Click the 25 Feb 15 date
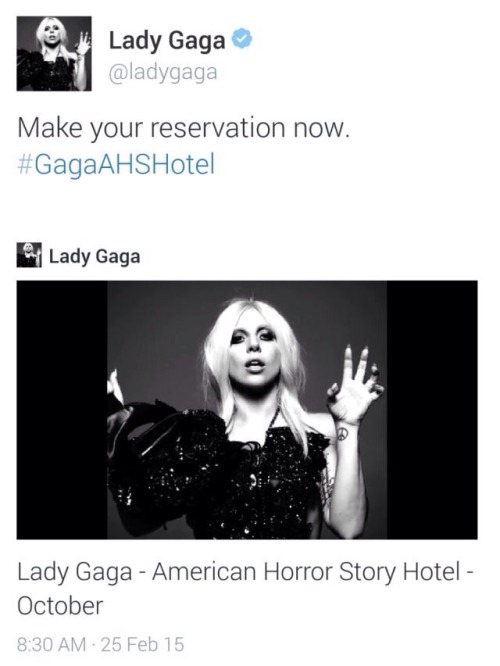Viewport: 500px width, 666px height. 142,644
